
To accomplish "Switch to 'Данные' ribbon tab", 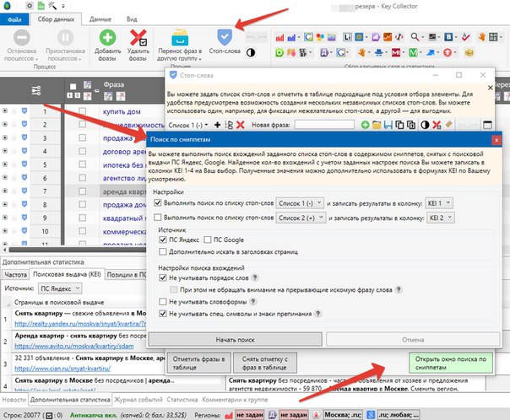I will click(100, 19).
